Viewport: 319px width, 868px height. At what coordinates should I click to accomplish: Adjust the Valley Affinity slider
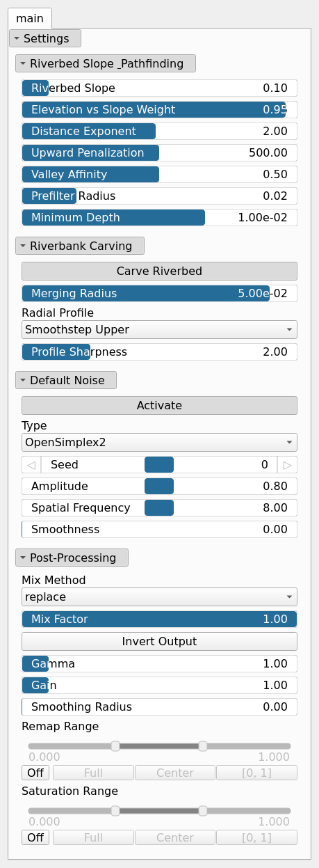[x=159, y=174]
